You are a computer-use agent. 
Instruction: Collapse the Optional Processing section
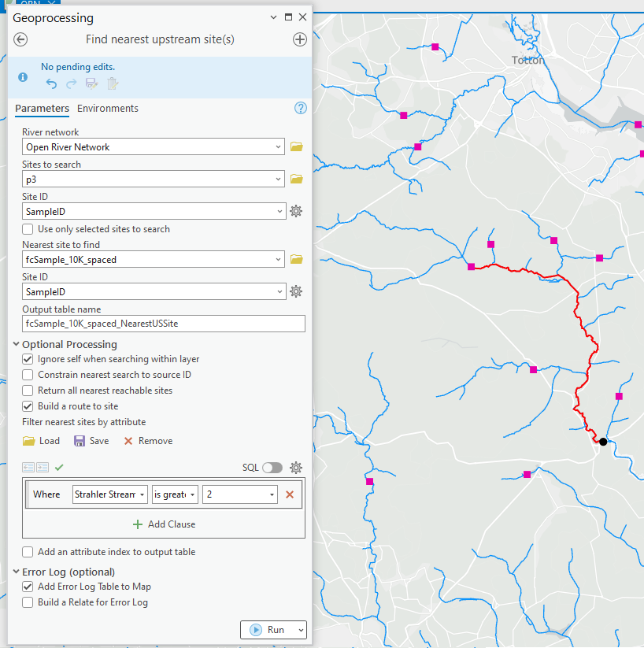coord(17,344)
